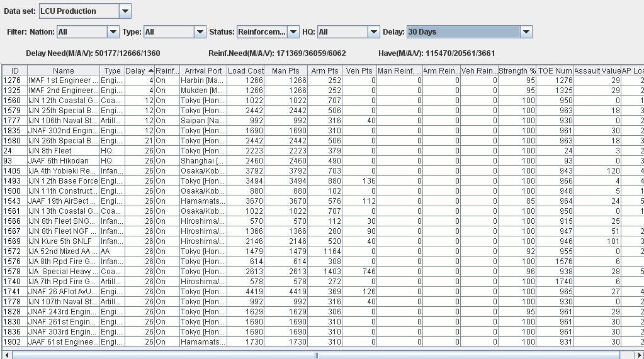Viewport: 644px width, 359px height.
Task: Sort by Arrival Port column header
Action: pos(203,70)
